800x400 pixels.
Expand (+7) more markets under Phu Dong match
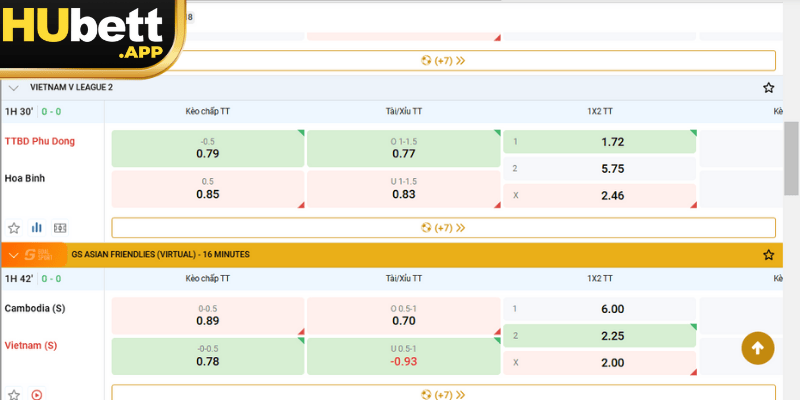click(x=443, y=228)
